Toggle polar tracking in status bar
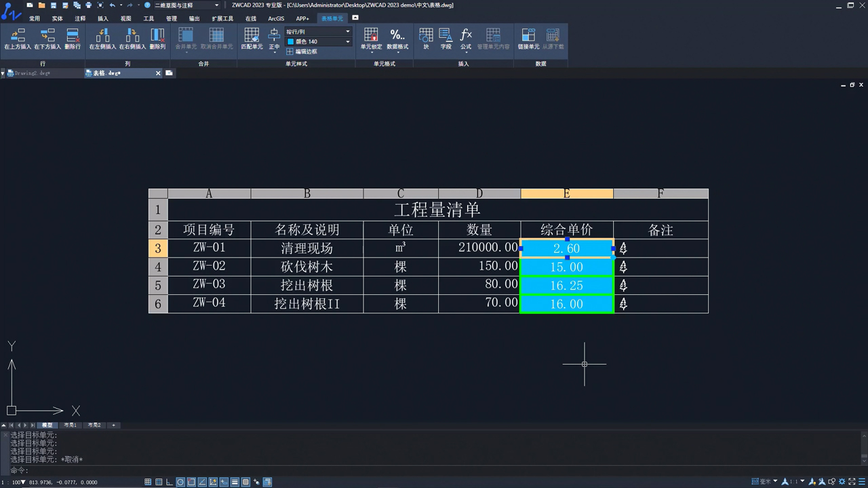Screen dimensions: 868x488 tap(180, 483)
